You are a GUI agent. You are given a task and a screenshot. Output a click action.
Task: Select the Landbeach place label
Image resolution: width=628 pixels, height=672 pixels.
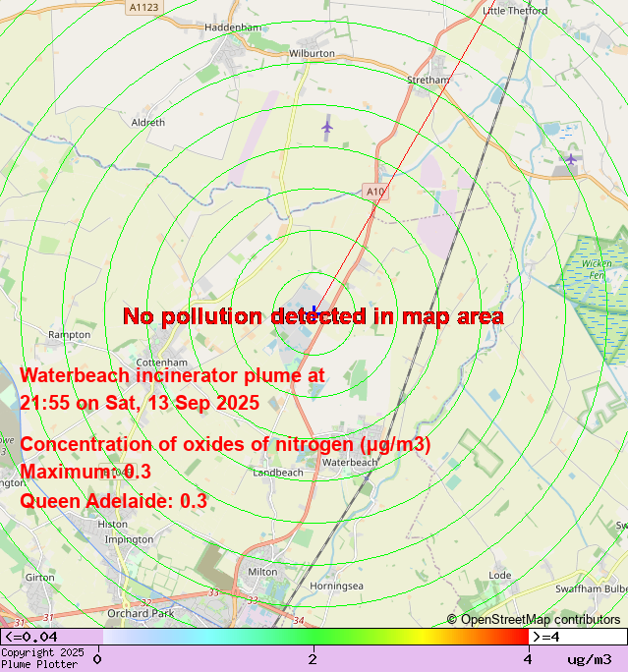click(278, 473)
